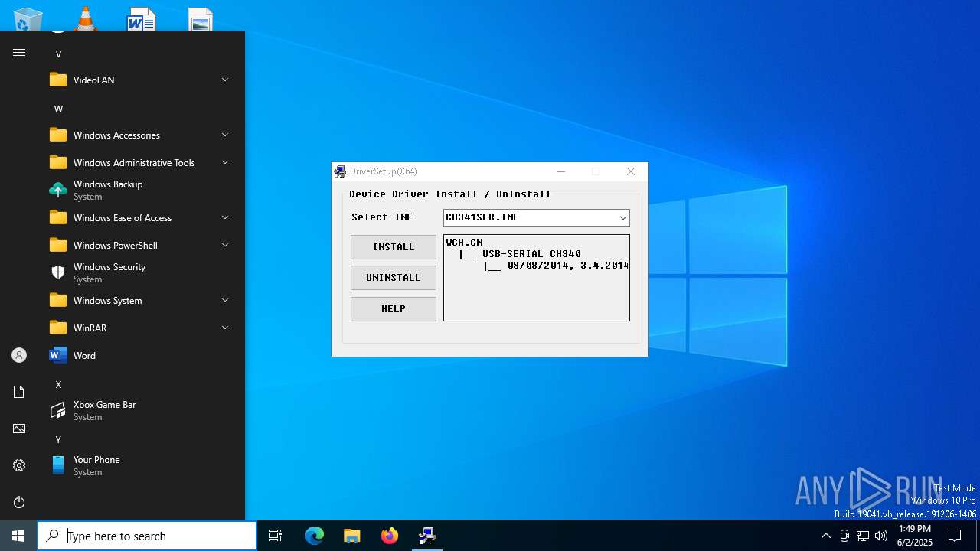Jump to letter V section header
The width and height of the screenshot is (980, 551).
58,54
